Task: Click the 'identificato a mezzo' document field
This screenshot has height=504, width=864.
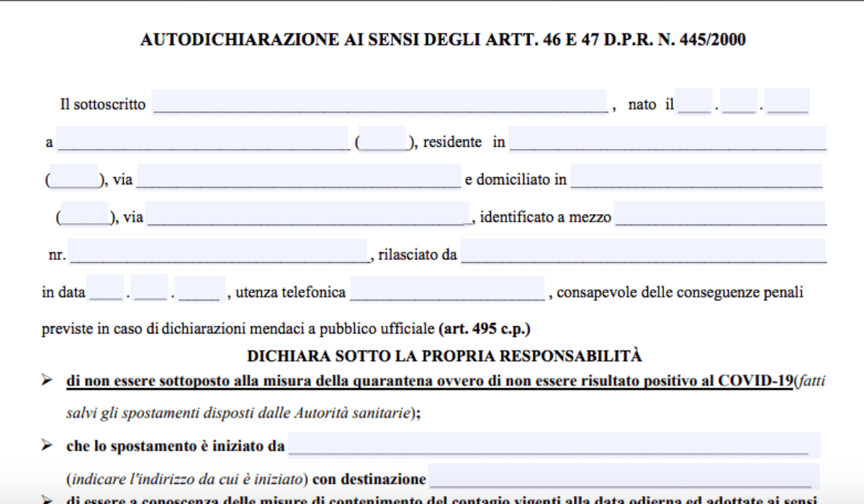Action: tap(719, 215)
